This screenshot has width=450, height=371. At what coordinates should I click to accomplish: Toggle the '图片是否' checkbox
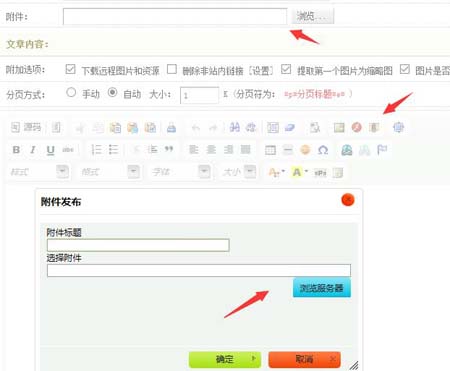pos(405,69)
